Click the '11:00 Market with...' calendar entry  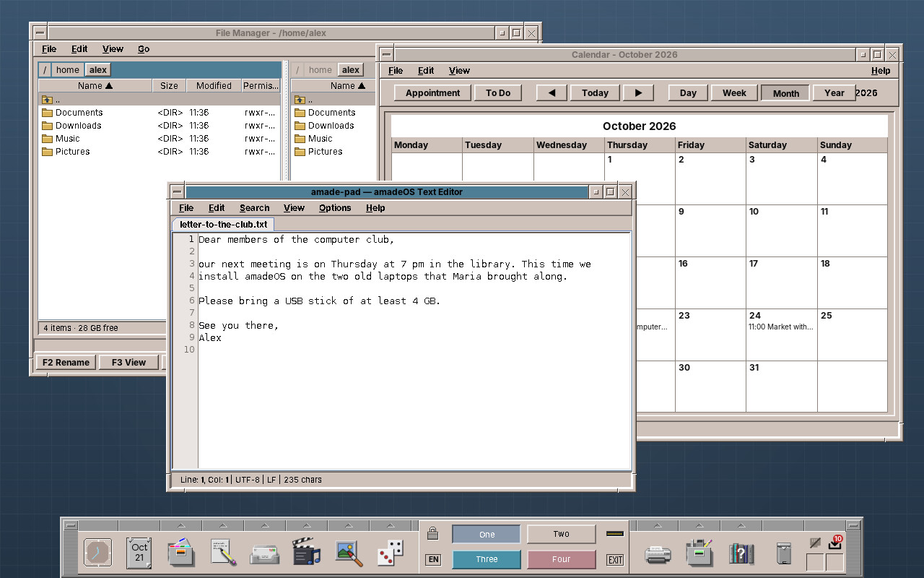point(781,327)
